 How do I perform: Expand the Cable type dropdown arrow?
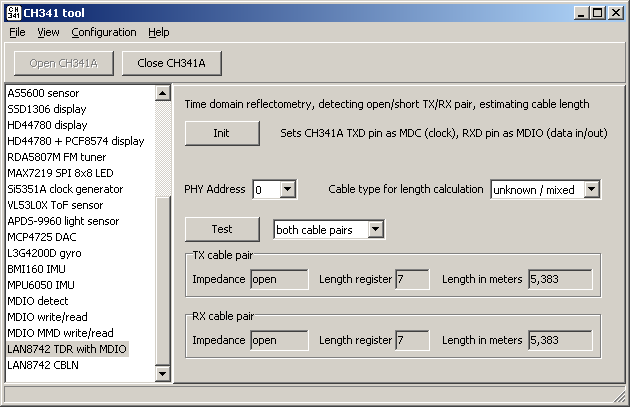[x=591, y=189]
